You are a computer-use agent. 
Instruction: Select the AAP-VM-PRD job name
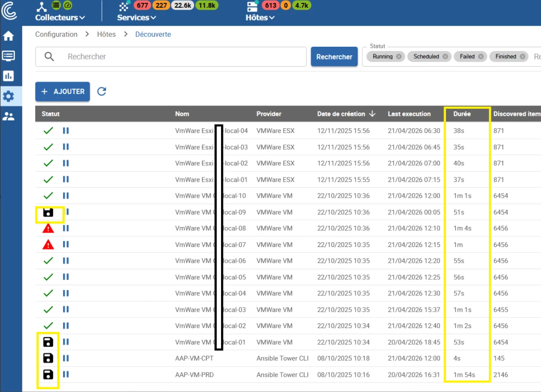point(194,374)
